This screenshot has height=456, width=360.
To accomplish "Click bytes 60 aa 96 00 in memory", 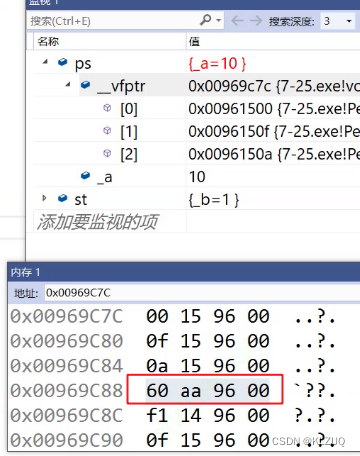I will (x=208, y=390).
